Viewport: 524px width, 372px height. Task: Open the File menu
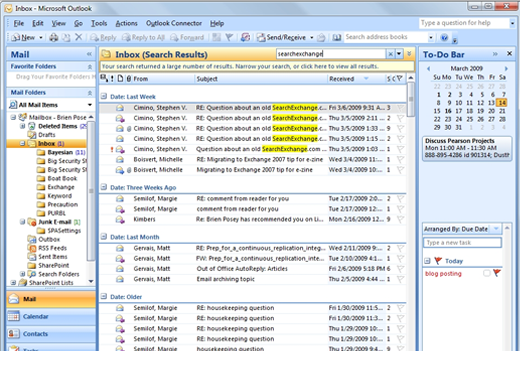[19, 23]
